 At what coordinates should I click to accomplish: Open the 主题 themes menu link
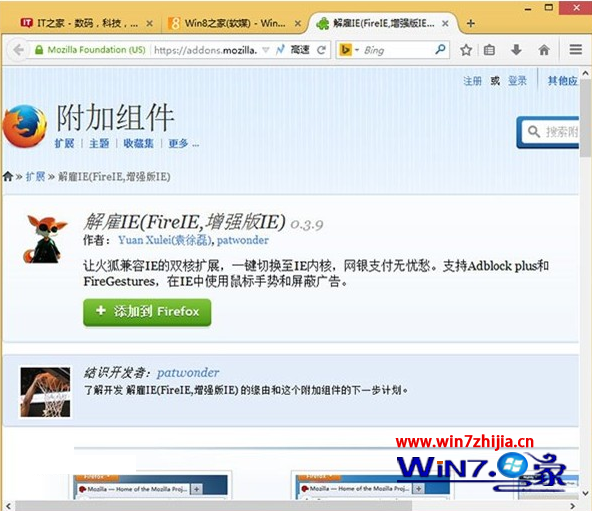99,144
